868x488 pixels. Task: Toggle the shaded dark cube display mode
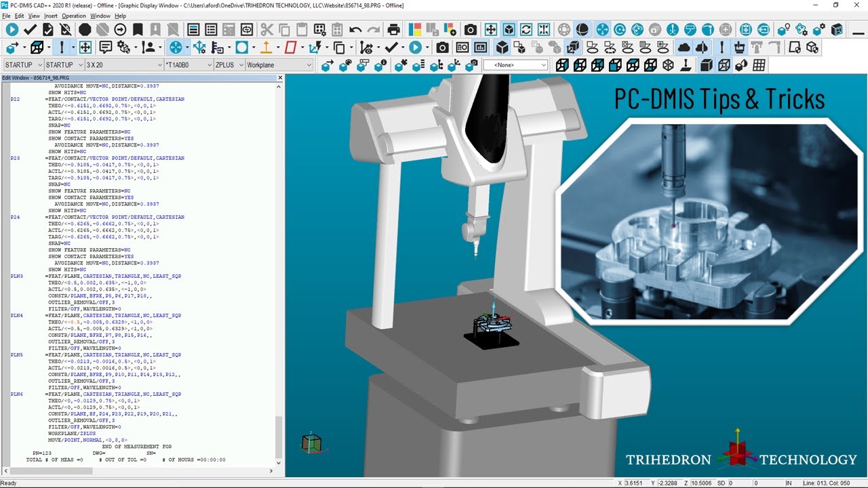pos(707,65)
